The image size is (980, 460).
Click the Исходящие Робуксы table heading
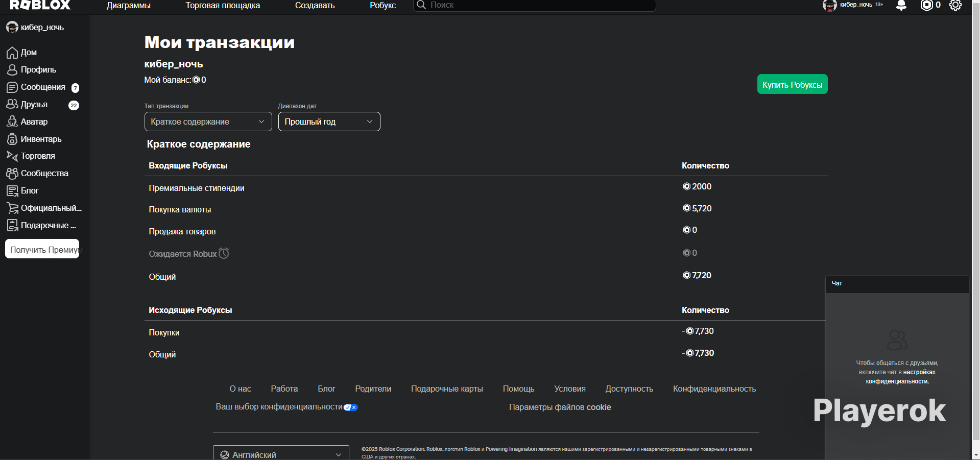(190, 310)
